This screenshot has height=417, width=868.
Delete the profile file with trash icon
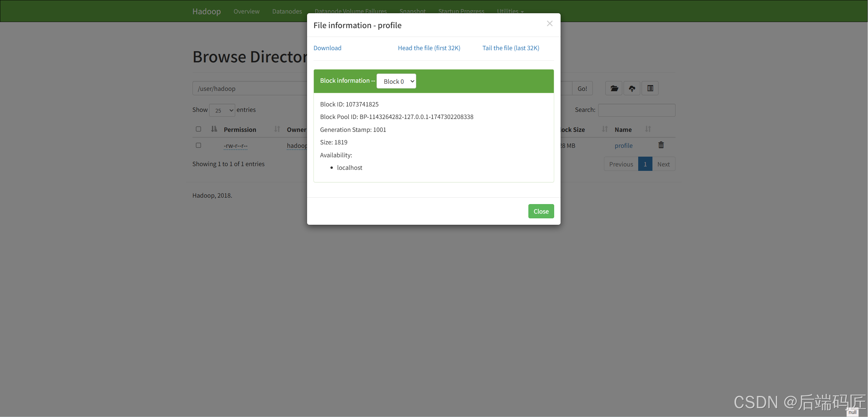click(661, 145)
